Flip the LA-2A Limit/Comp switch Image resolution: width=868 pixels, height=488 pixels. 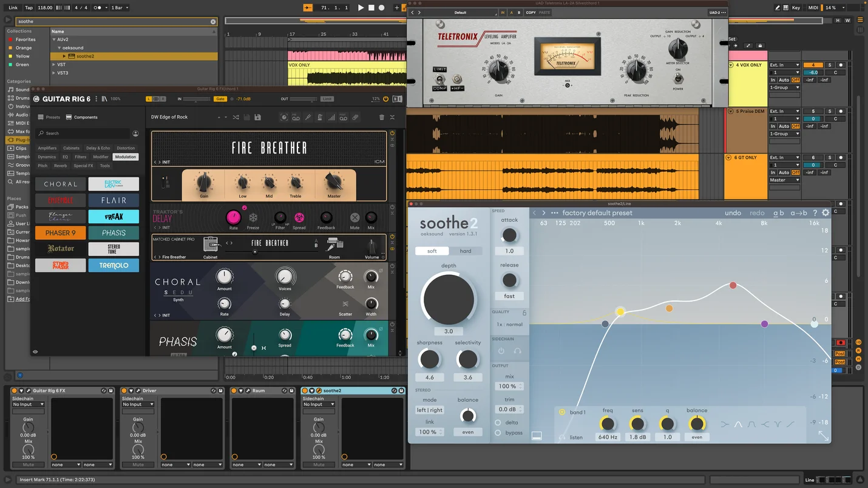440,80
